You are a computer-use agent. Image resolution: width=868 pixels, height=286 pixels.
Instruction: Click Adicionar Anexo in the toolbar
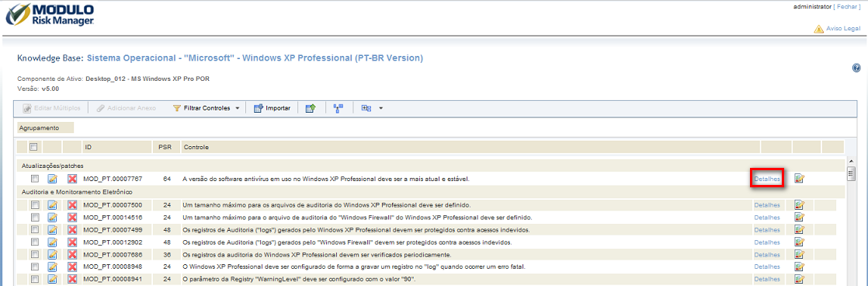(x=126, y=108)
